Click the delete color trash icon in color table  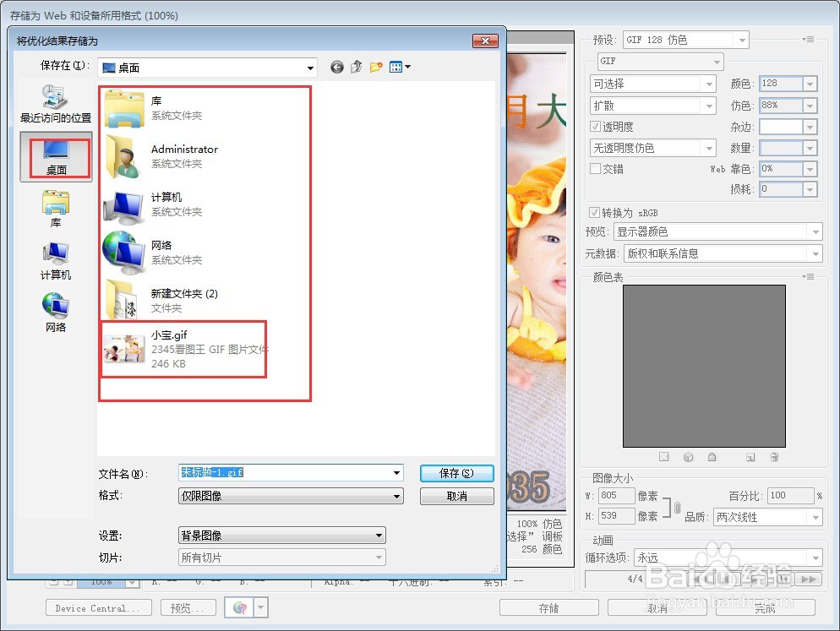(x=774, y=457)
